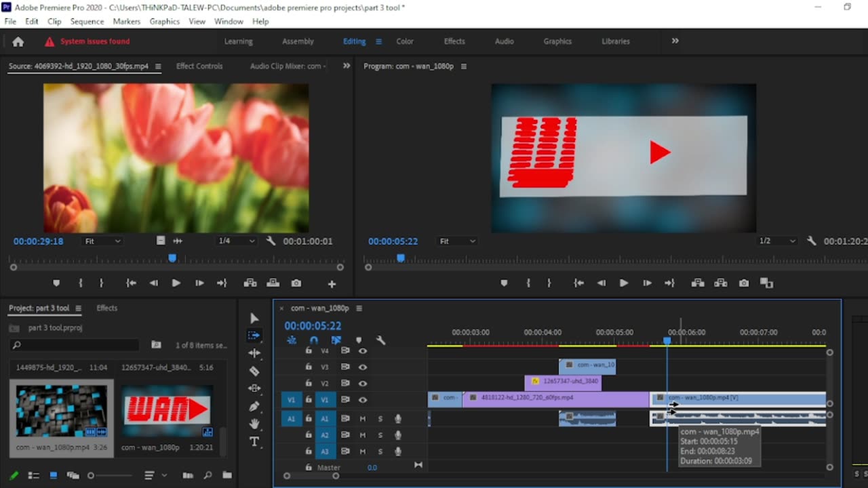Click System issues found warning
The width and height of the screenshot is (868, 488).
[x=87, y=41]
